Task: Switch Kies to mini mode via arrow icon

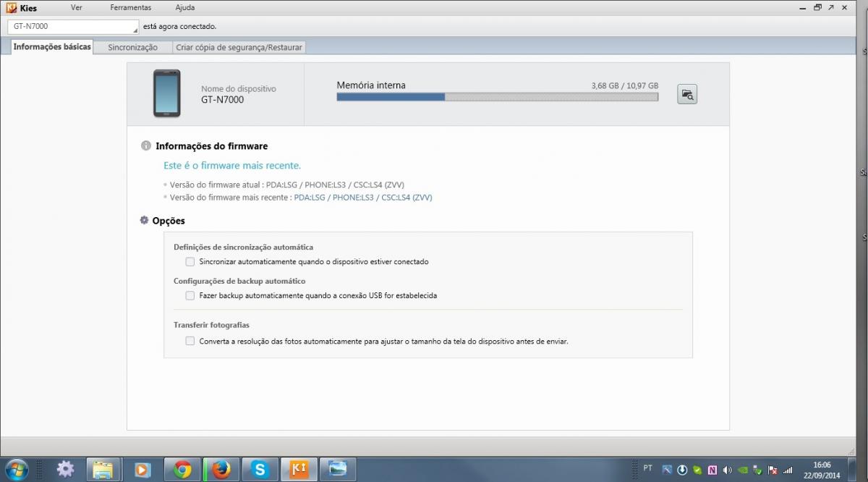Action: point(831,7)
